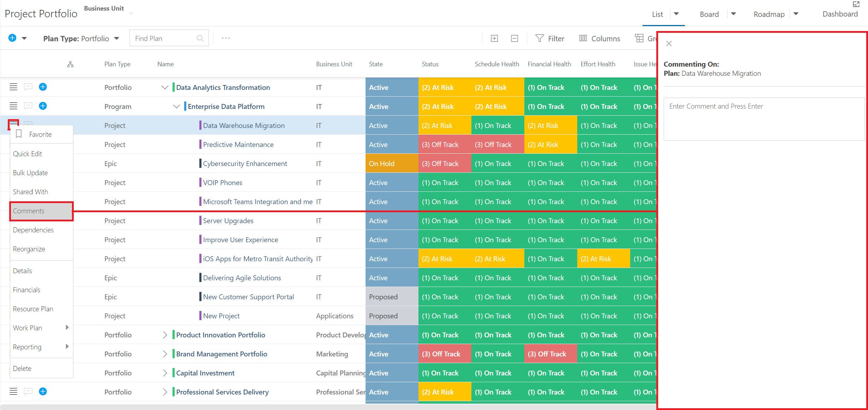Screen dimensions: 868x410
Task: Click the pop-out external window icon above Dashboard
Action: 856,4
